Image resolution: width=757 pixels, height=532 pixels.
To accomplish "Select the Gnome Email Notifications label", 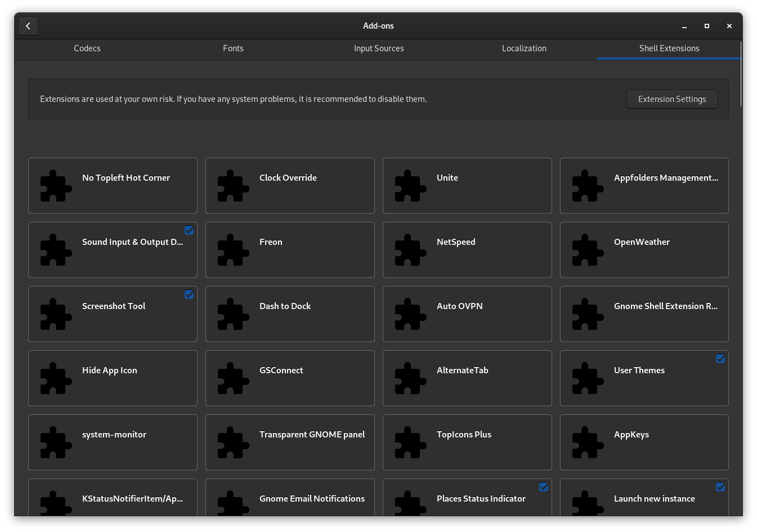I will click(312, 499).
